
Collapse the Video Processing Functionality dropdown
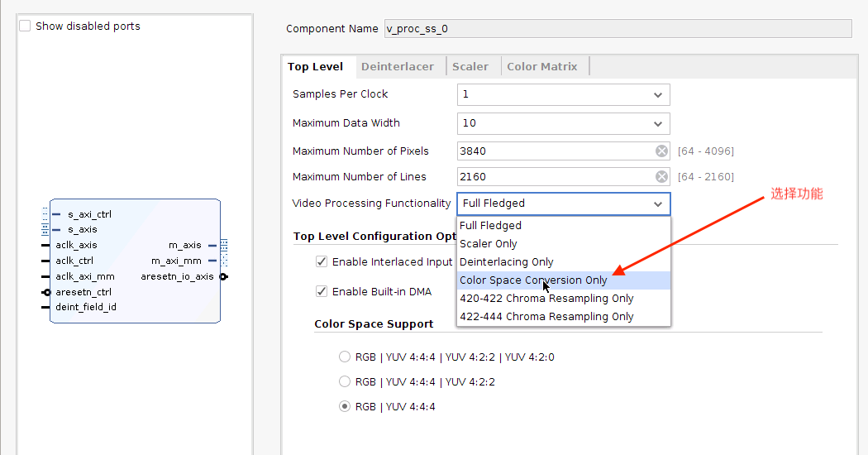(x=657, y=204)
